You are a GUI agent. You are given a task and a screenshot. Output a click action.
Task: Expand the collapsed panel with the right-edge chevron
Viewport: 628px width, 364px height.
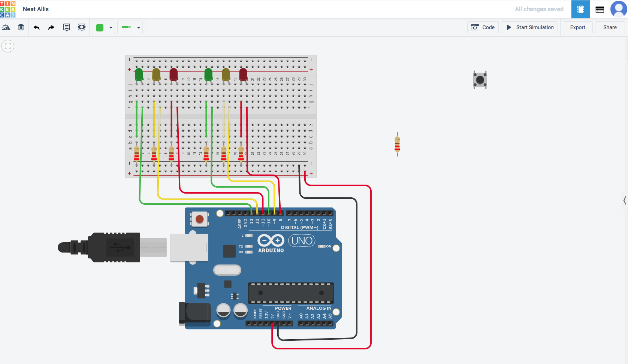click(x=624, y=200)
